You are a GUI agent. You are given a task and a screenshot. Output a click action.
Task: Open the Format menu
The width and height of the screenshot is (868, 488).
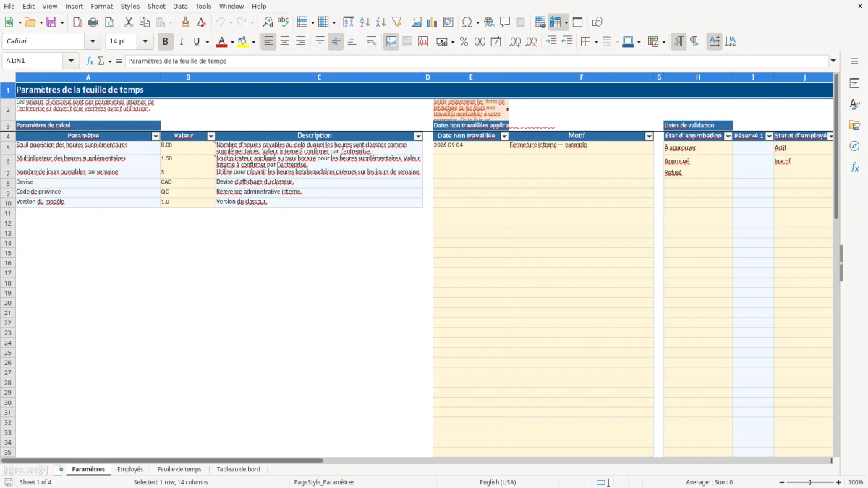[x=102, y=6]
